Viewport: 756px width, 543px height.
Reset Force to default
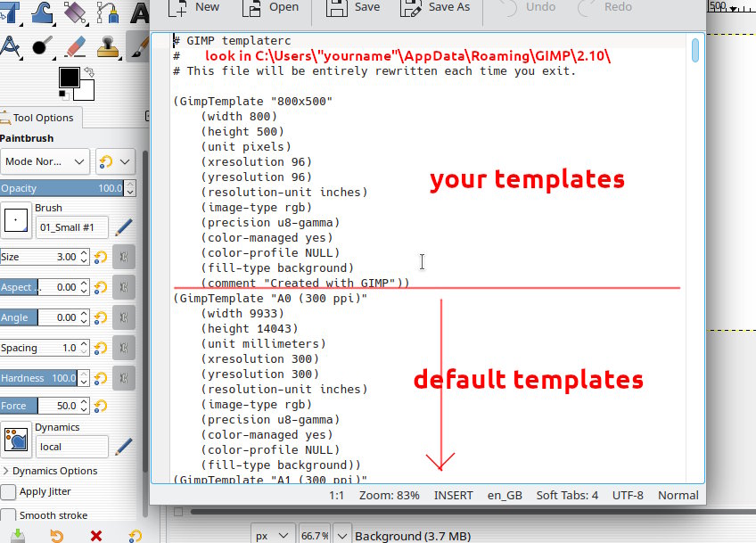(100, 406)
